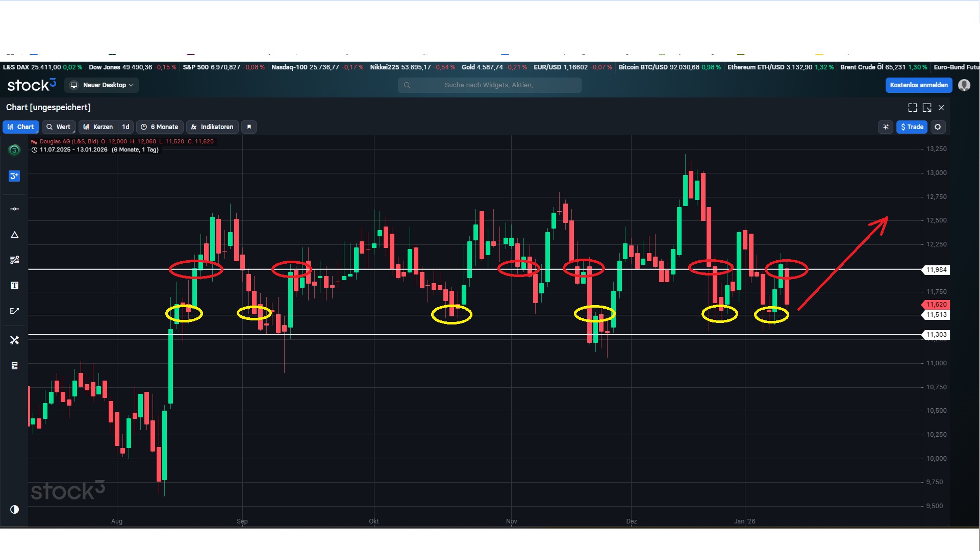980x551 pixels.
Task: Select the Chart tab button
Action: click(21, 127)
